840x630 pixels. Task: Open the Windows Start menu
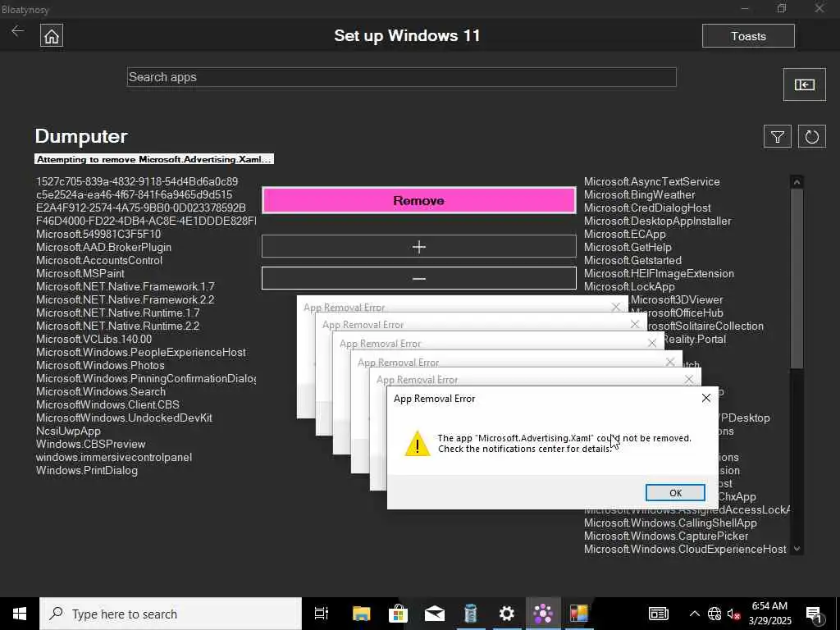coord(20,614)
